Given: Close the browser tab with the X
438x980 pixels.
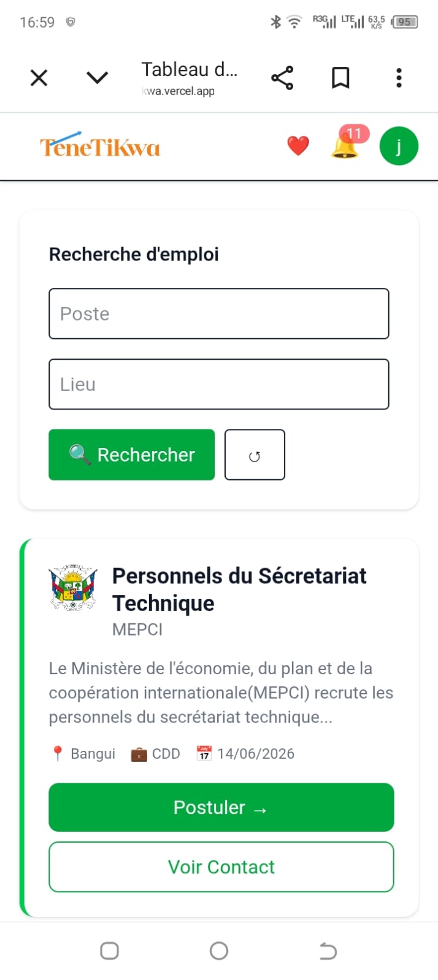Looking at the screenshot, I should [39, 78].
